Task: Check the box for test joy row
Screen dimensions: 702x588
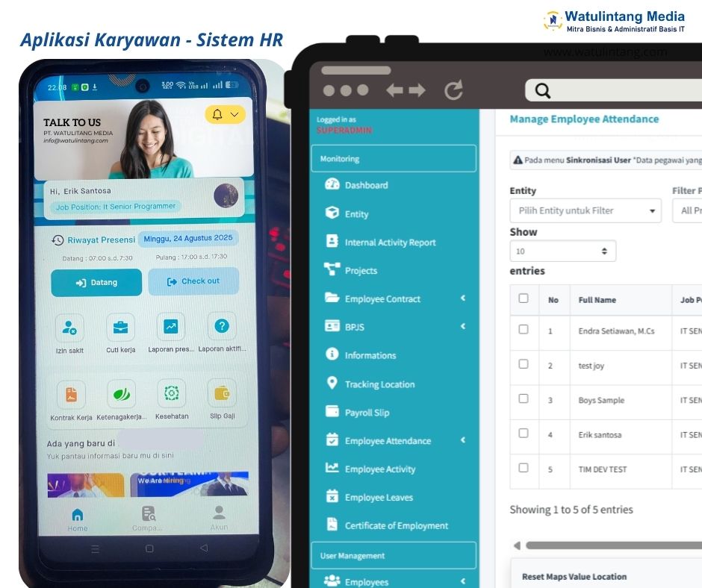Action: (x=524, y=364)
